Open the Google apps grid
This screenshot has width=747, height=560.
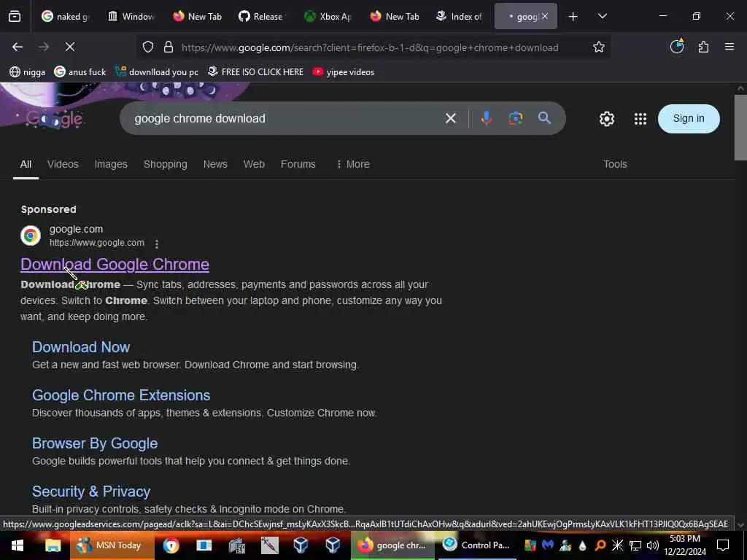coord(640,119)
